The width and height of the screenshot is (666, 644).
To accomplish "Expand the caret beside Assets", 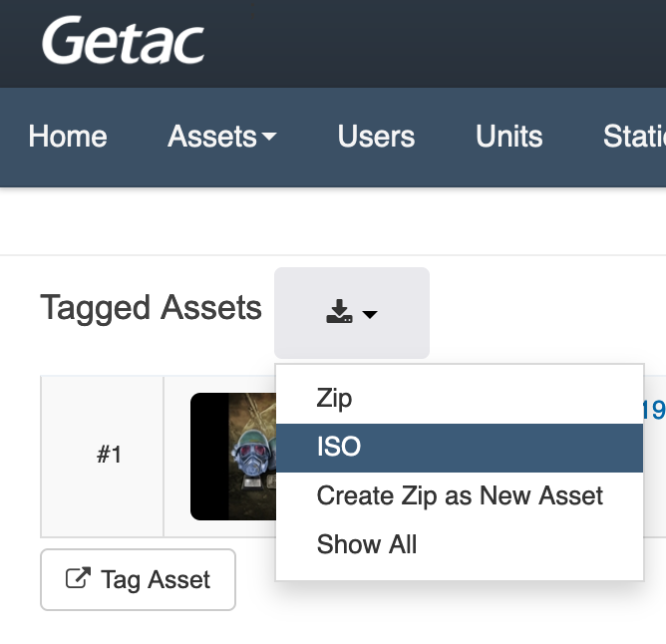I will click(x=269, y=137).
